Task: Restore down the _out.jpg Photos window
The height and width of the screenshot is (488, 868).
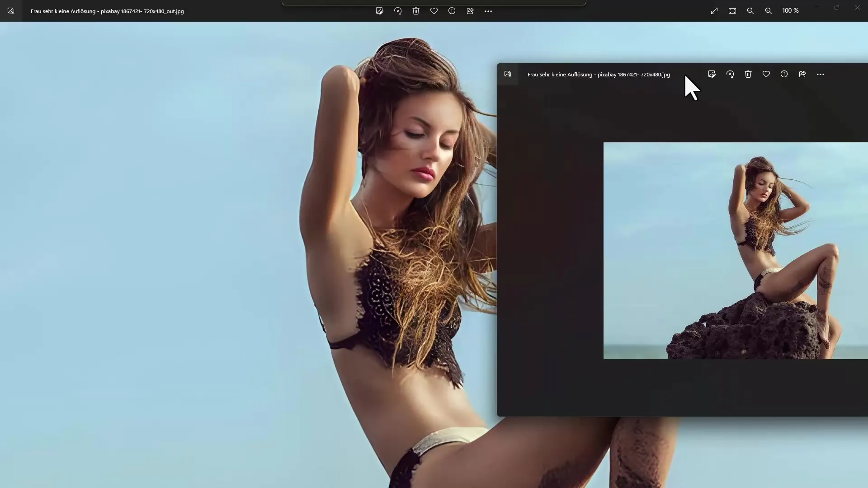Action: [x=837, y=7]
